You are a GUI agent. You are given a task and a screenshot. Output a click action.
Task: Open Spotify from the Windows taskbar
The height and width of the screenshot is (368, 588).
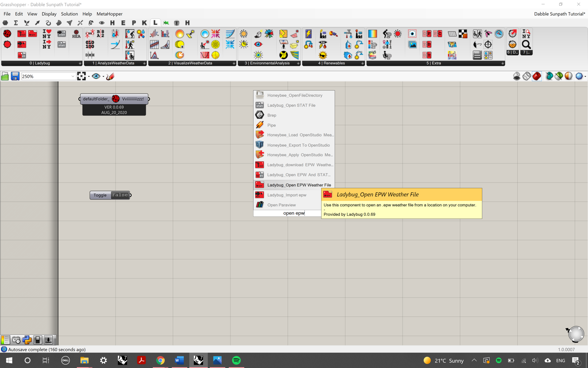coord(236,360)
